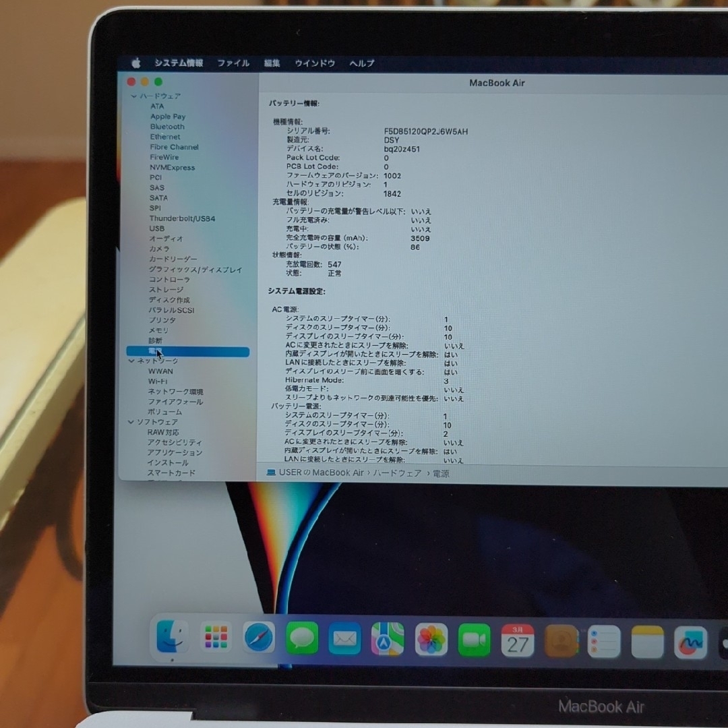Open Launchpad in the Dock
728x728 pixels.
click(216, 636)
